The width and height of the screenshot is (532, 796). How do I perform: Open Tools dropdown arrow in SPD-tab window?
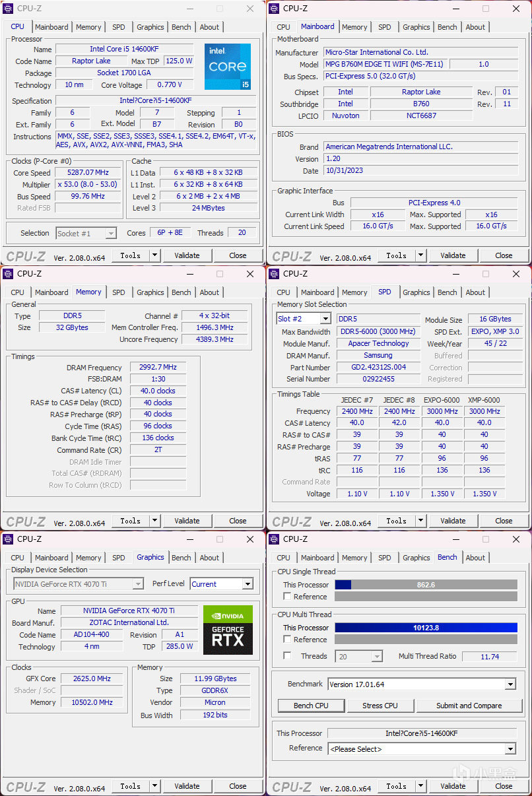coord(420,521)
